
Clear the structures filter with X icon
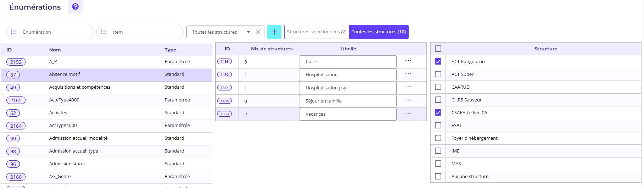tap(258, 32)
